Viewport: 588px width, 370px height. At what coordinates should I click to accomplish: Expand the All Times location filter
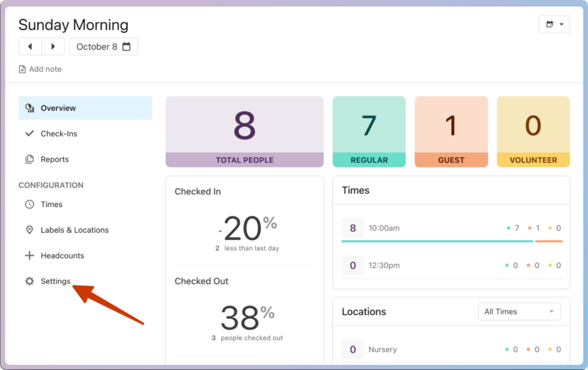(519, 311)
